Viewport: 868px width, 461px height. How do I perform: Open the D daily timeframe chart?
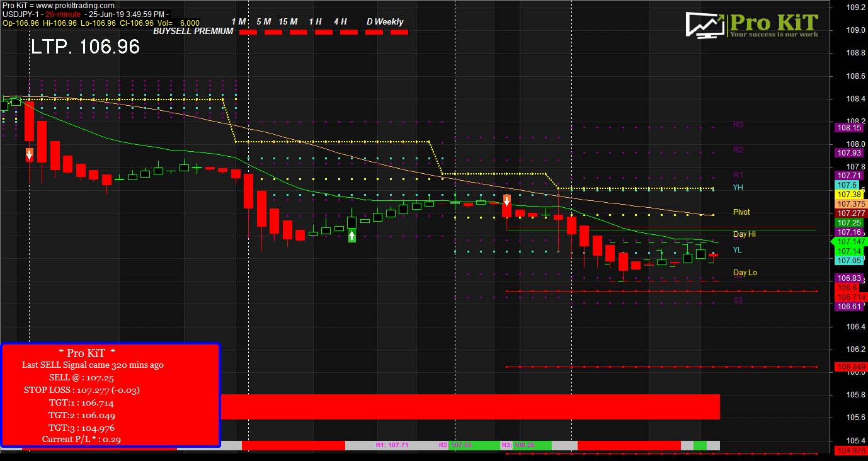click(370, 21)
